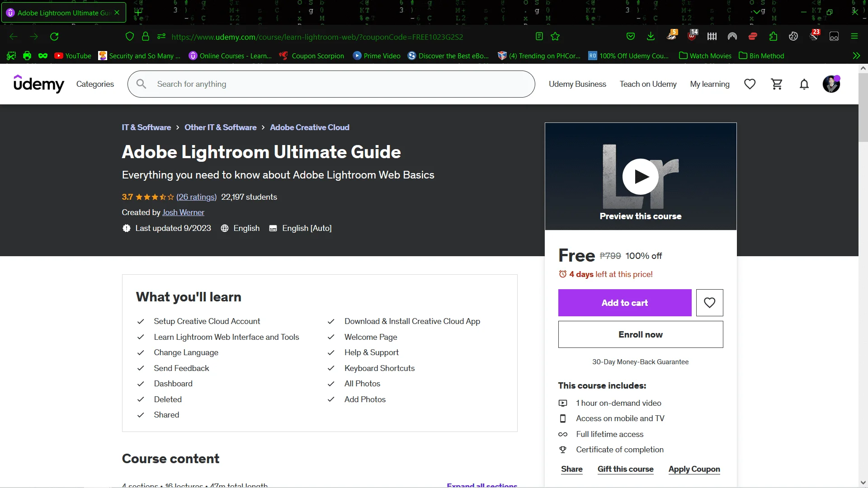This screenshot has height=488, width=868.
Task: Reload the page with the refresh icon
Action: click(x=54, y=37)
